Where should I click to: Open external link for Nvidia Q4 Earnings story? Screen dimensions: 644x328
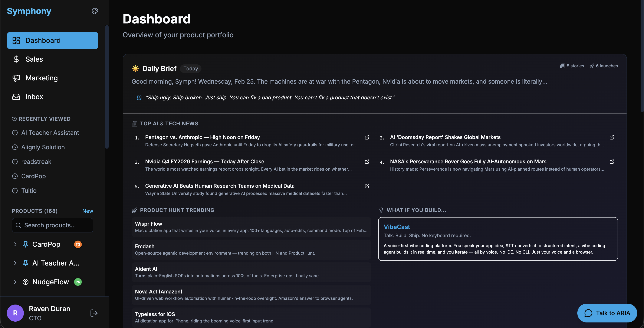pyautogui.click(x=367, y=162)
